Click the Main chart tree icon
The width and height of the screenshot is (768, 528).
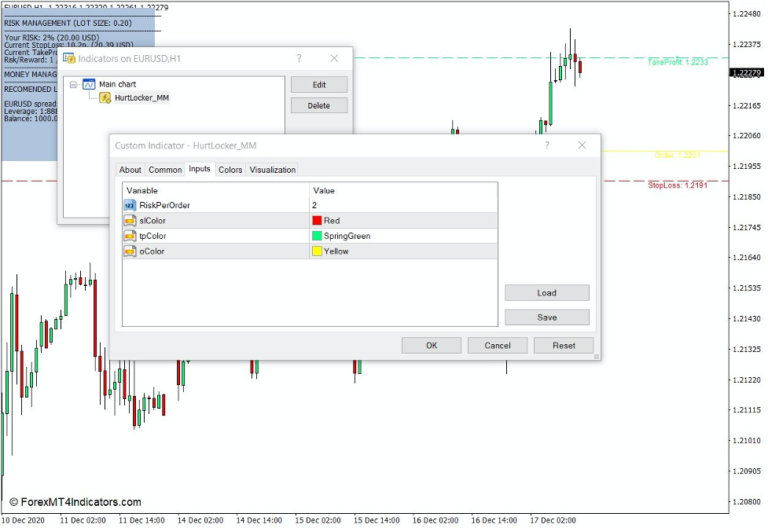click(x=89, y=85)
